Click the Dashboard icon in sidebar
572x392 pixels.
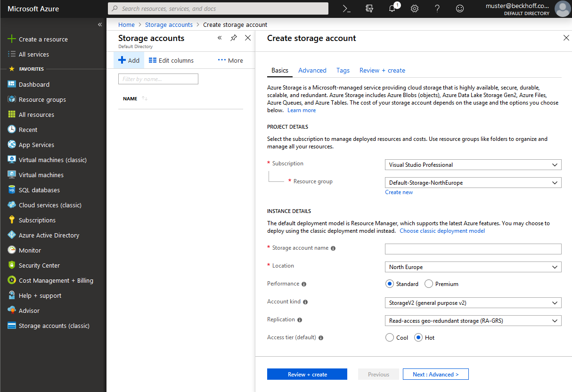click(12, 84)
